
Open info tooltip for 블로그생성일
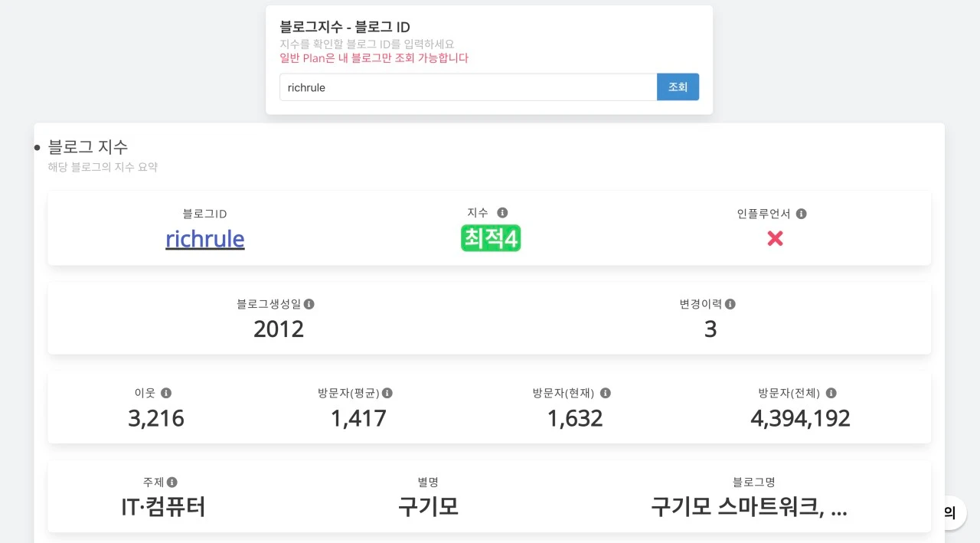(x=309, y=304)
